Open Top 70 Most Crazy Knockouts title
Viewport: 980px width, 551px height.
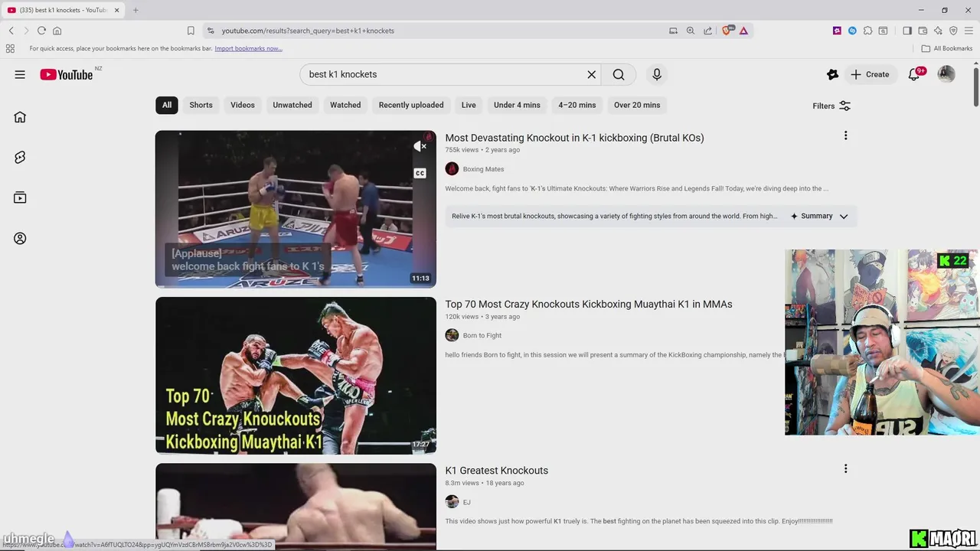pyautogui.click(x=589, y=304)
